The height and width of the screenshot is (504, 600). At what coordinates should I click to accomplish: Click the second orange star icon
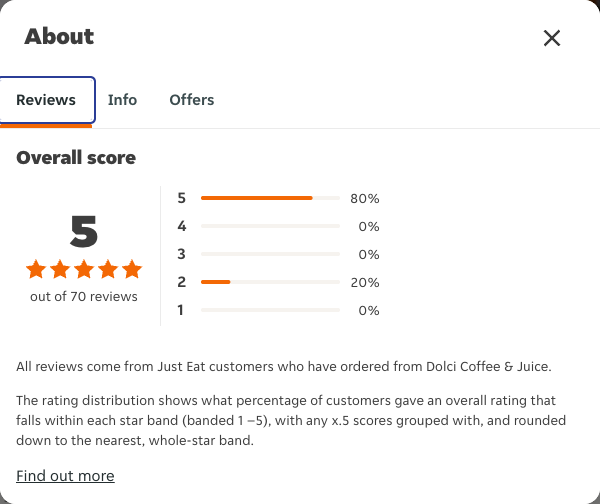tap(60, 269)
